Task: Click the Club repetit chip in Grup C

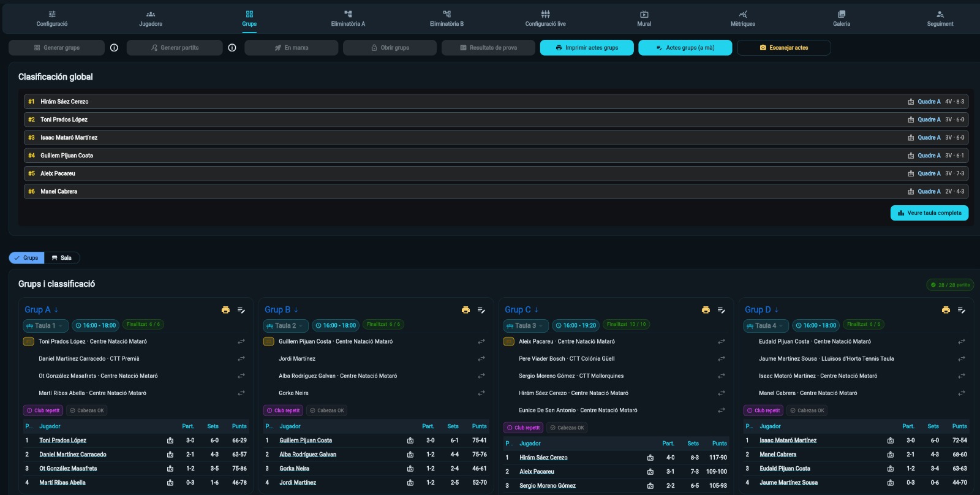Action: click(523, 428)
